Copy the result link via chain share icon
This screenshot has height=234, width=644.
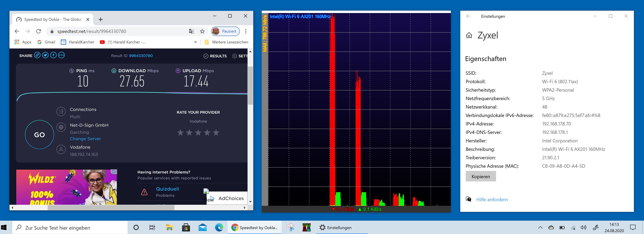pos(37,55)
